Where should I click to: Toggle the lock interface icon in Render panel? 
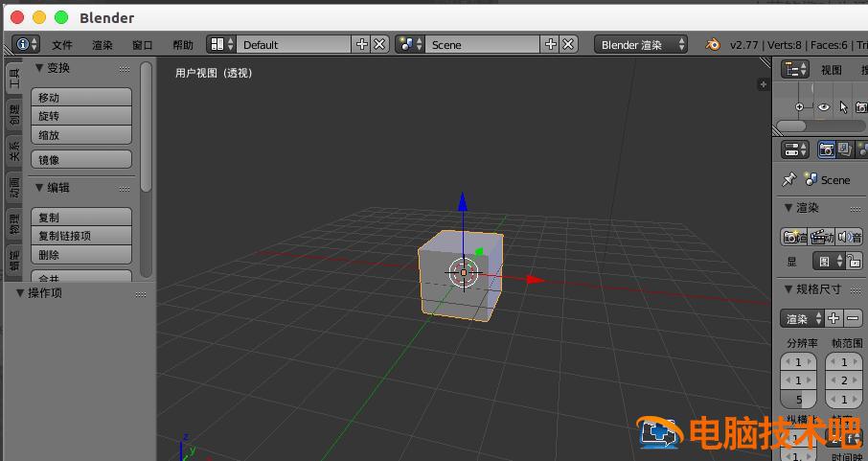[853, 261]
